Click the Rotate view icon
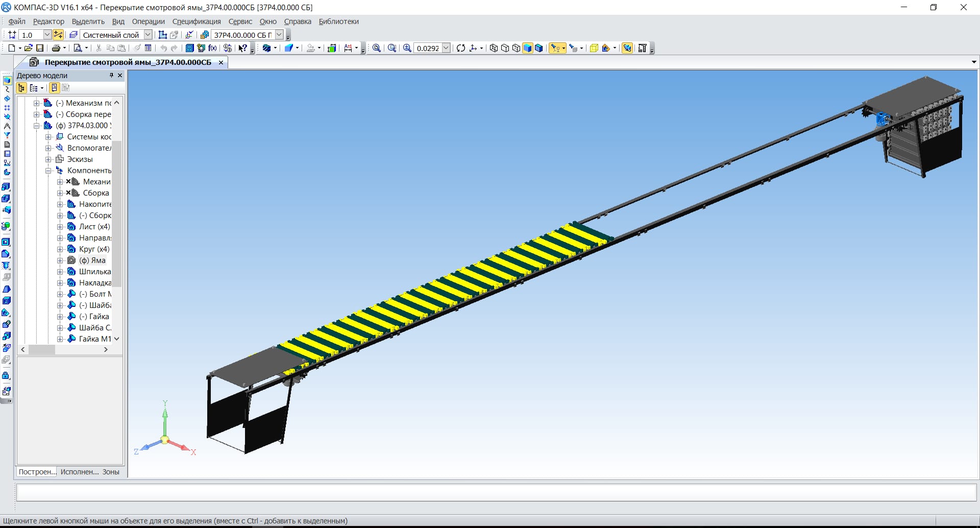980x528 pixels. tap(461, 48)
